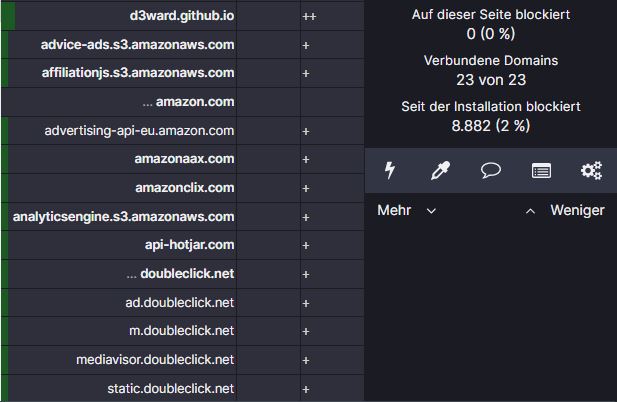Click the advice-ads.s3.amazonaws.com domain
617x402 pixels.
click(x=138, y=44)
